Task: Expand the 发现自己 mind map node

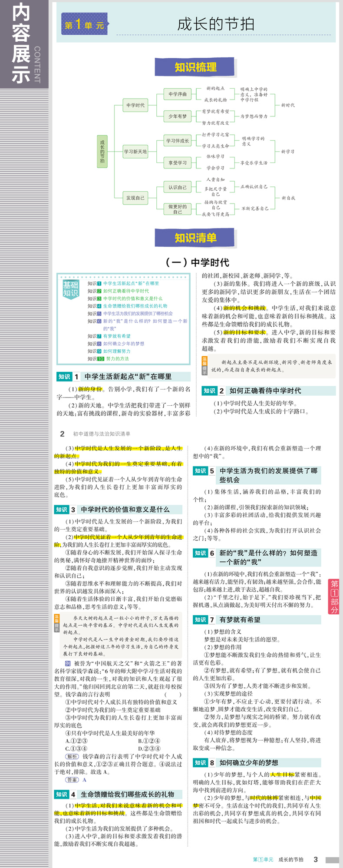Action: click(135, 198)
